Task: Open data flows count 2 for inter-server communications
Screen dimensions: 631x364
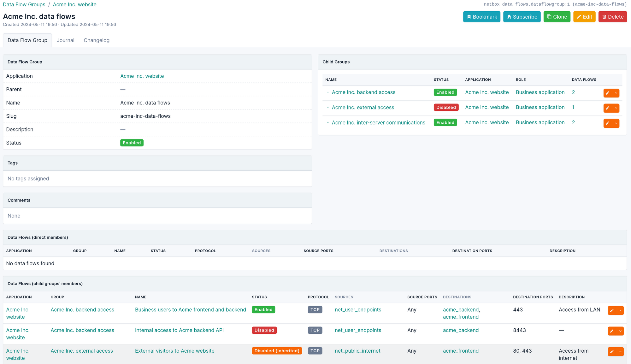Action: [573, 123]
